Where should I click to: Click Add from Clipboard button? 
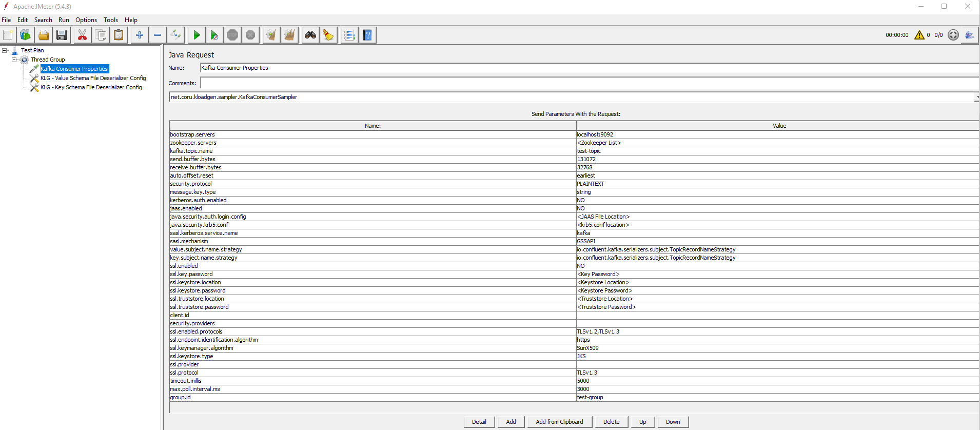(559, 422)
